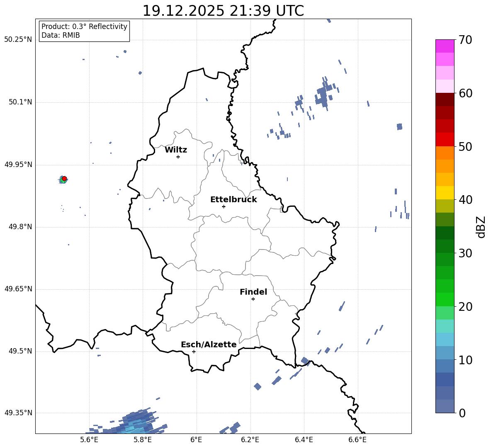Click the magenta top colorbar segment

445,46
